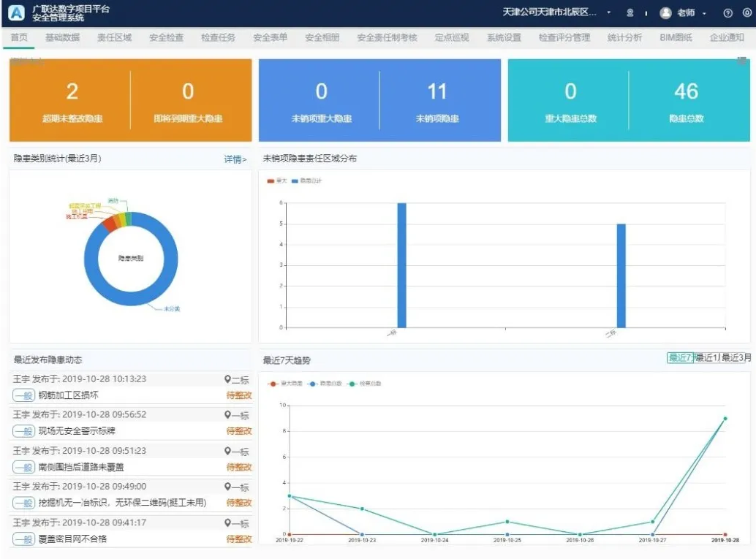
Task: Open 详情> link for hazard category stats
Action: point(235,159)
